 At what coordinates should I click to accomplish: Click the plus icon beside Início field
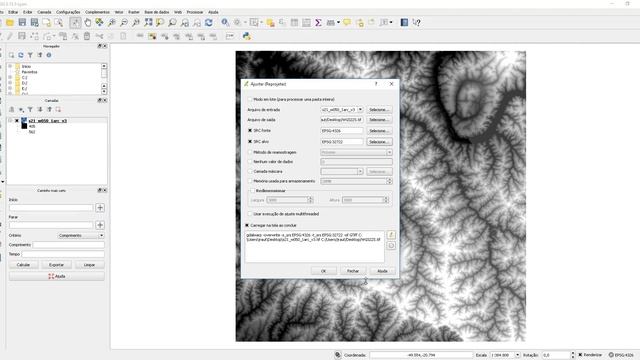click(100, 208)
